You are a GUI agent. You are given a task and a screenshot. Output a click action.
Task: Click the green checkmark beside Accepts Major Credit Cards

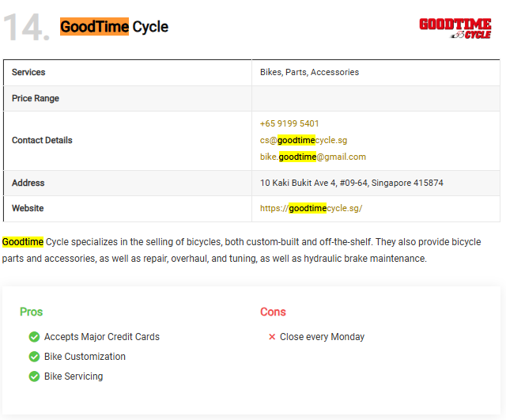coord(34,337)
